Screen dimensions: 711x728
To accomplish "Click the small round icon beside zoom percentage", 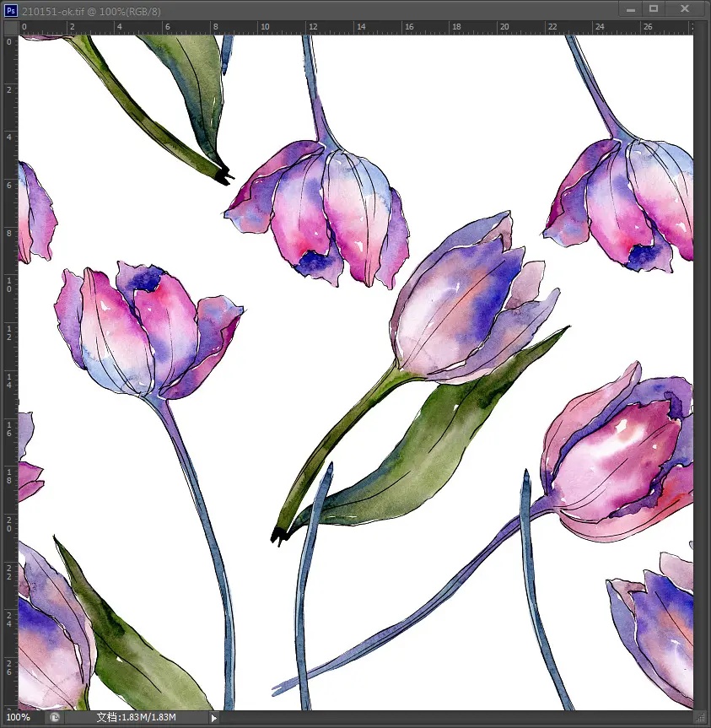I will pos(55,717).
